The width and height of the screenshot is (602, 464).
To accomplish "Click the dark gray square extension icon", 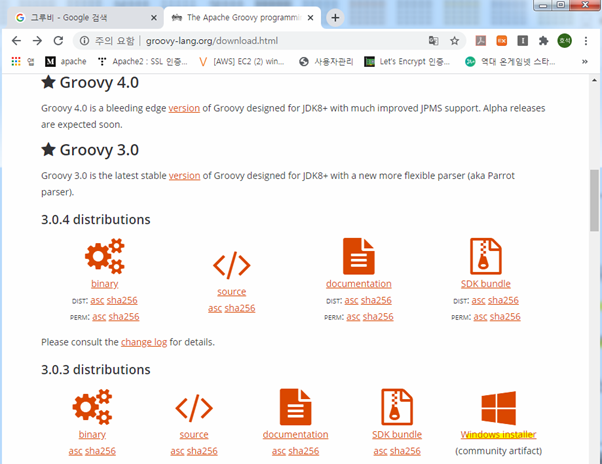I will point(523,41).
